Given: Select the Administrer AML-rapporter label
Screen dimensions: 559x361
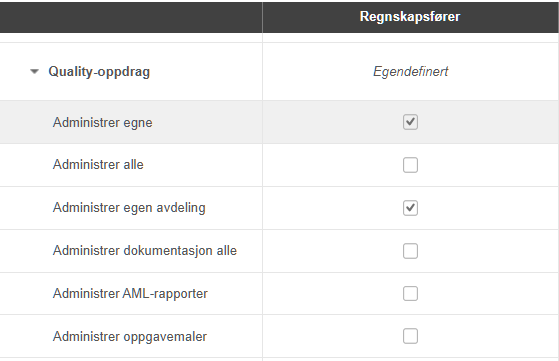Looking at the screenshot, I should 130,294.
